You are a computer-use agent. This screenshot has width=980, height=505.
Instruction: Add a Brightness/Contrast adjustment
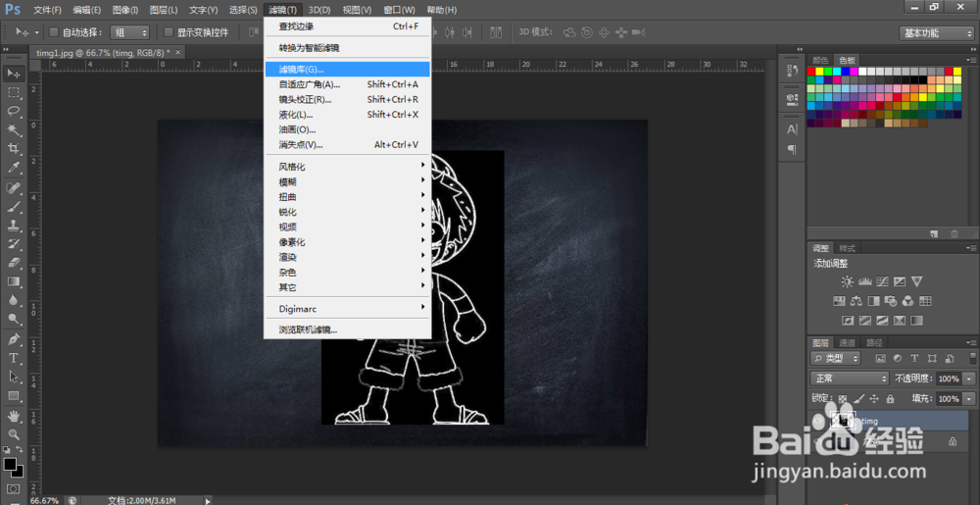(847, 281)
